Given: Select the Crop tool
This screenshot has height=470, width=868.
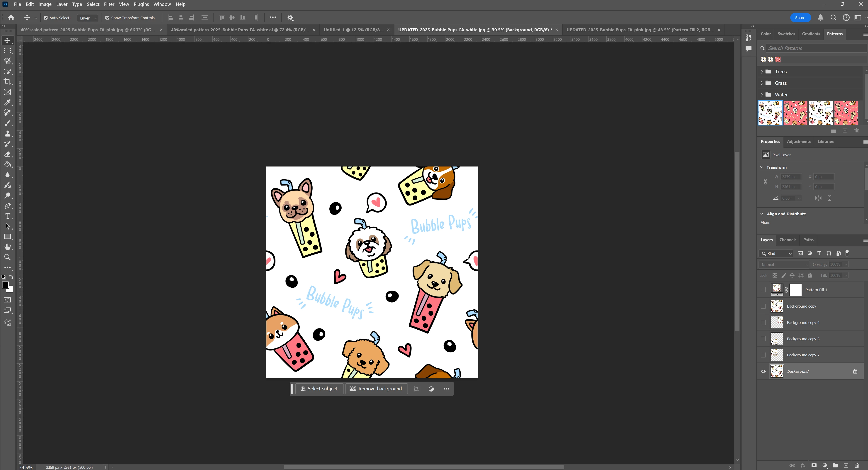Looking at the screenshot, I should [7, 82].
